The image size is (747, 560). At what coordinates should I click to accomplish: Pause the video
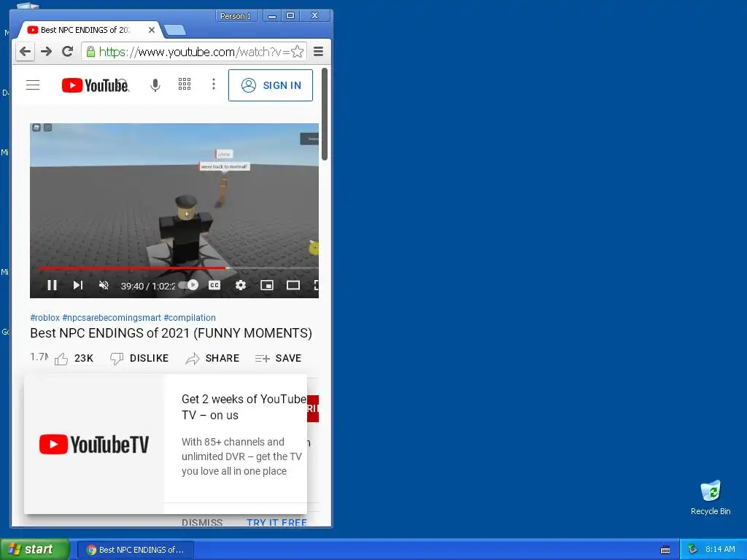(52, 285)
